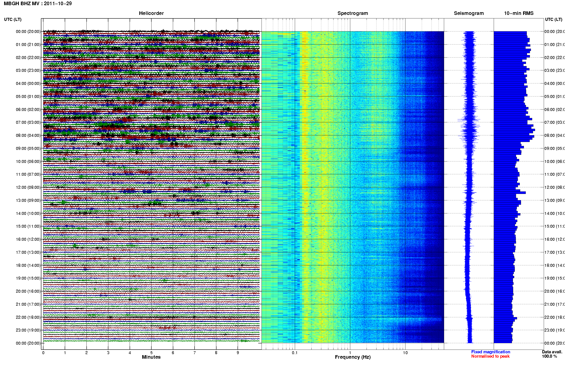Screen dimensions: 588x368
Task: Click the '16:00 (12:00)' helicorder time label
Action: [28, 239]
